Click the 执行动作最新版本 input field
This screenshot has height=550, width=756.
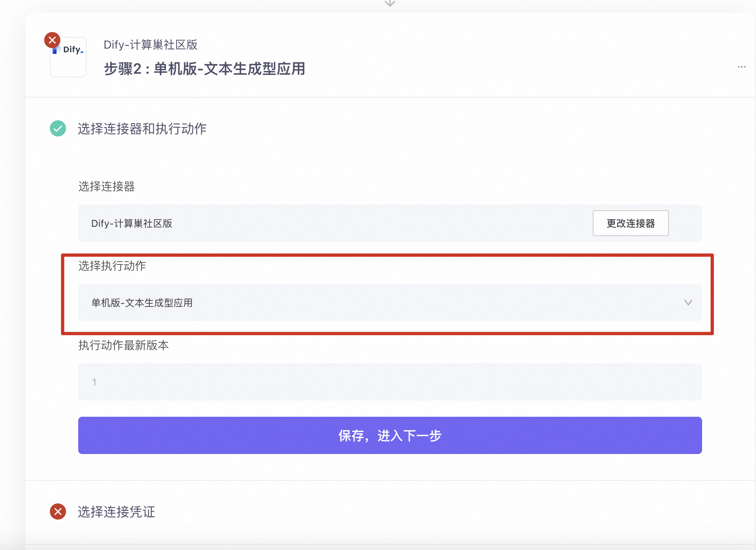[x=389, y=382]
